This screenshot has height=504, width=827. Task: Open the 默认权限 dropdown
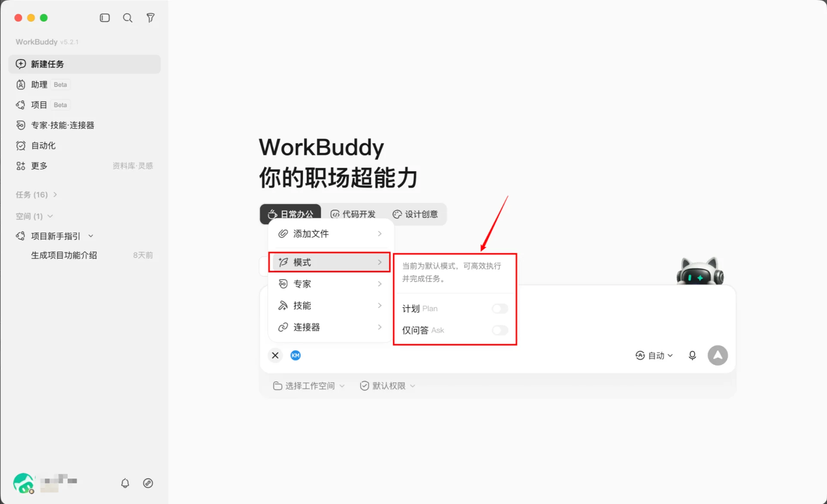pyautogui.click(x=388, y=386)
